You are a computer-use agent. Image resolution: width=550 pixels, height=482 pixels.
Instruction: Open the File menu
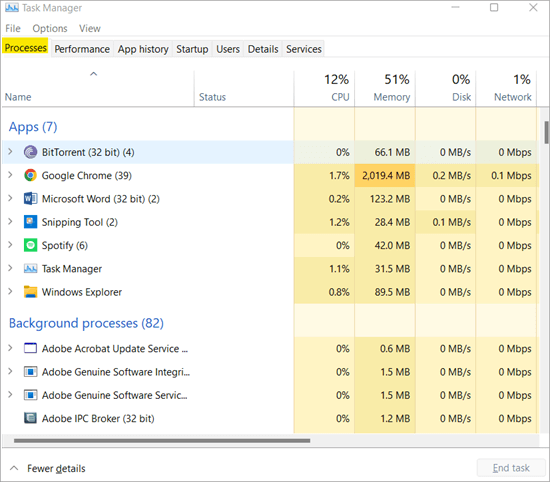13,28
